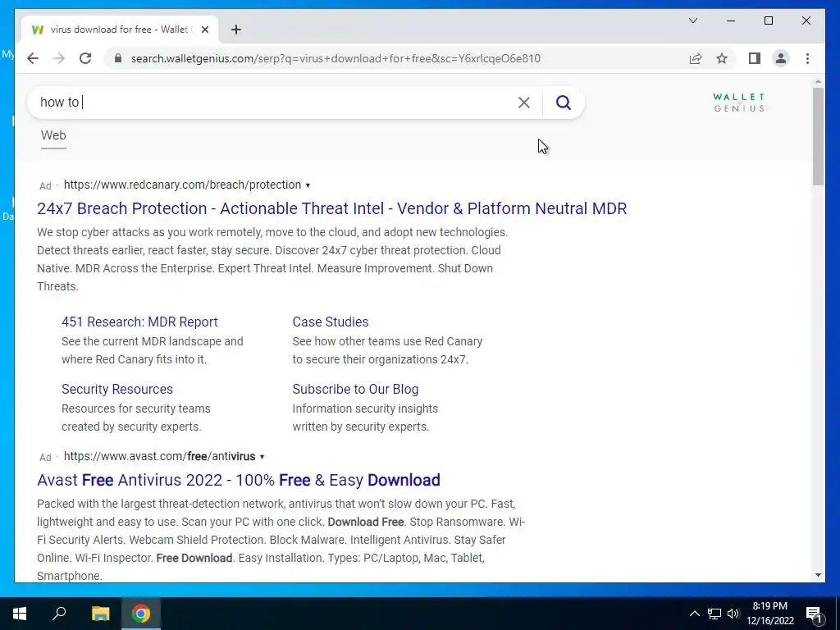840x630 pixels.
Task: Go back to previous page
Action: tap(33, 58)
